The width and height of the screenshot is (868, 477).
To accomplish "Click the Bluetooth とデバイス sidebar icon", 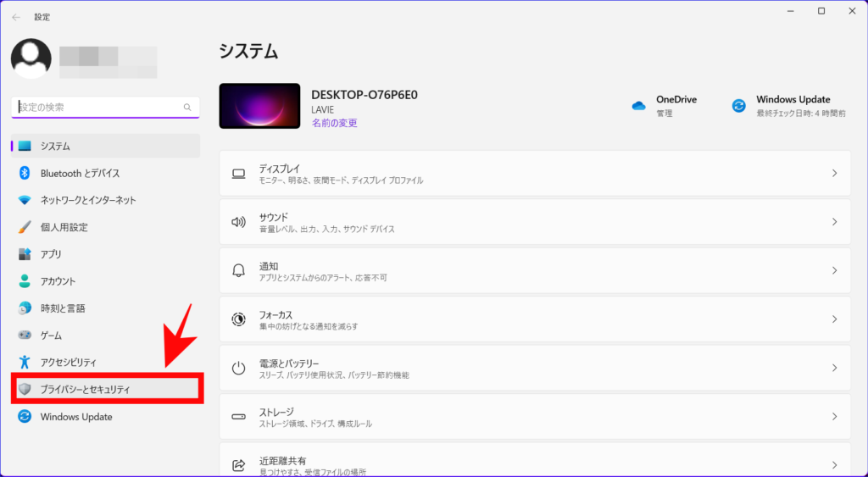I will (x=25, y=173).
